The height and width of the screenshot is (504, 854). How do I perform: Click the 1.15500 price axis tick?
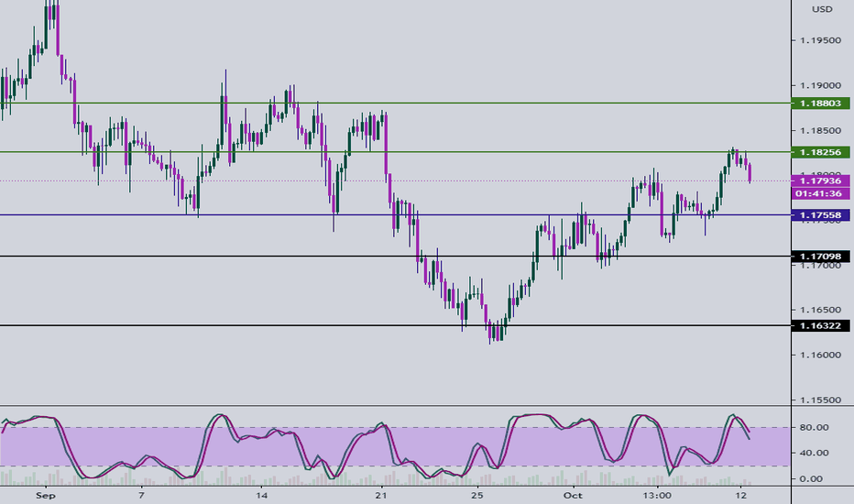(x=820, y=400)
